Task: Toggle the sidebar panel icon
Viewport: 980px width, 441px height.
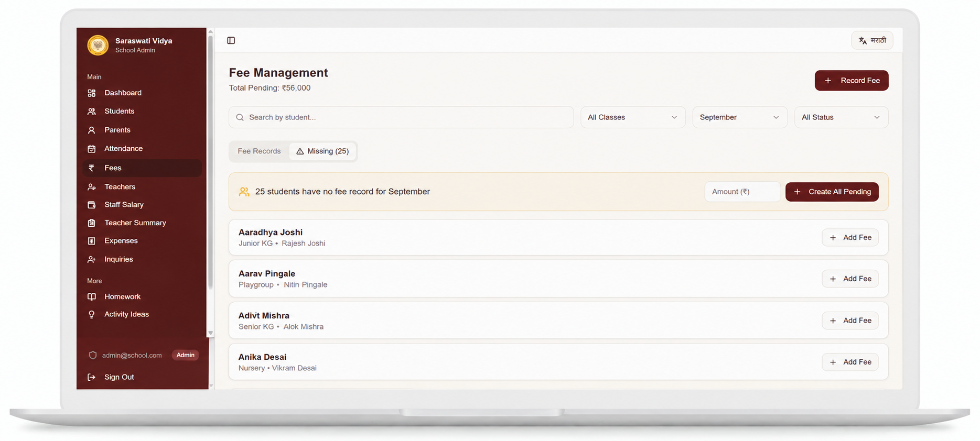Action: click(x=231, y=40)
